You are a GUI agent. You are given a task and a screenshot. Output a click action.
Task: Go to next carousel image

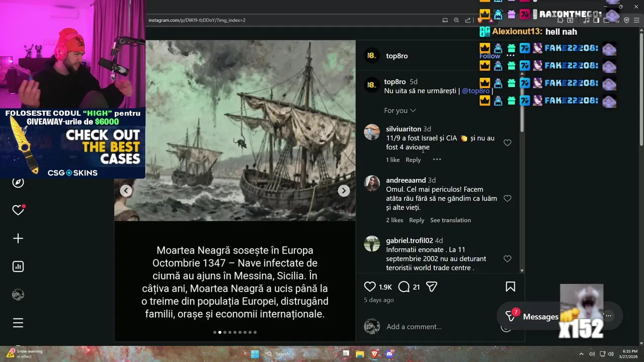tap(344, 191)
